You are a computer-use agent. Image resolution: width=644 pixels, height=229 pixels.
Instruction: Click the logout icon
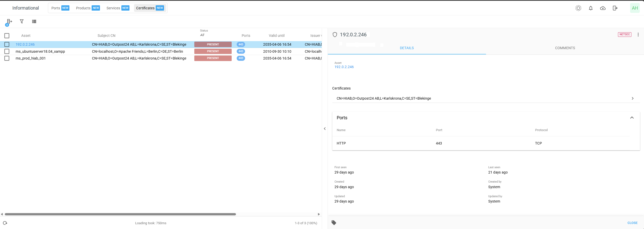tap(615, 8)
